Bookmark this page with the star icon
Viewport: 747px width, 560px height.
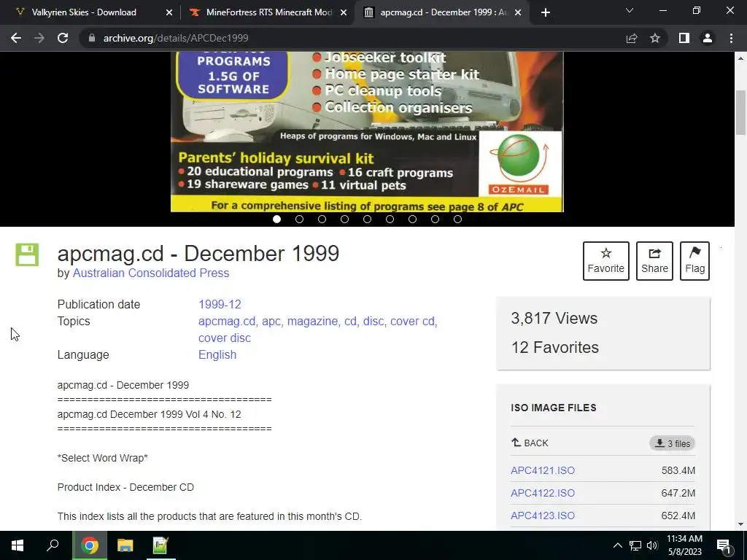click(x=655, y=38)
